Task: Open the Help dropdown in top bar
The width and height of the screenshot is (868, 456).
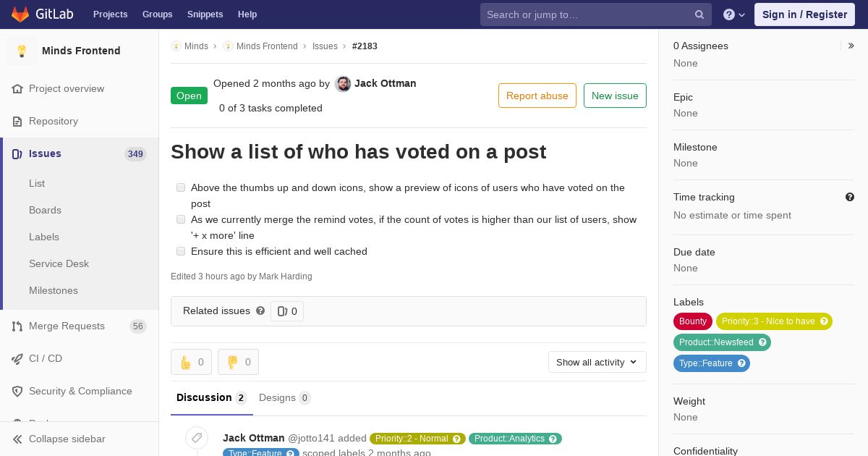Action: (734, 14)
